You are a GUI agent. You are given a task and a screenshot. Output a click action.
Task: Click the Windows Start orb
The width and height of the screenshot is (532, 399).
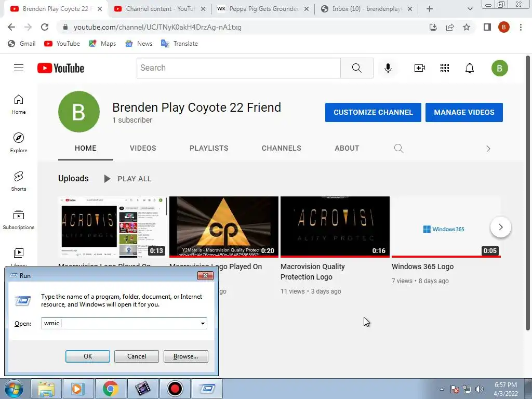click(x=14, y=389)
